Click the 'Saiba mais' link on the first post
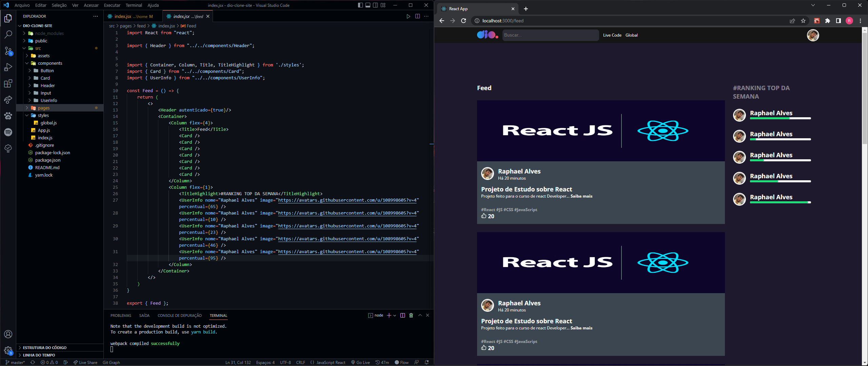This screenshot has width=868, height=366. click(x=581, y=196)
